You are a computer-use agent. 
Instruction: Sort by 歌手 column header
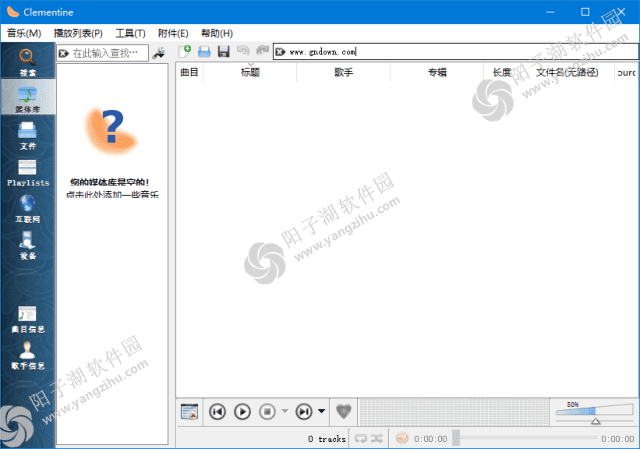[x=343, y=72]
